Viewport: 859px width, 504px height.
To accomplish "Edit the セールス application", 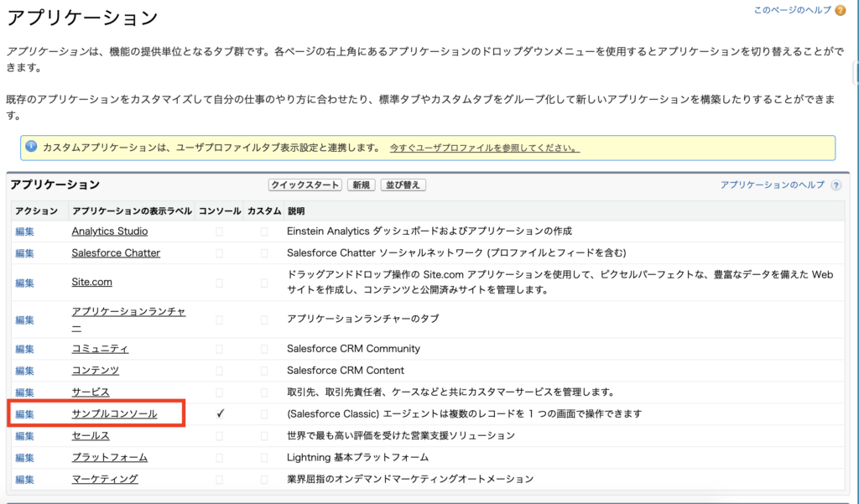I will point(24,436).
